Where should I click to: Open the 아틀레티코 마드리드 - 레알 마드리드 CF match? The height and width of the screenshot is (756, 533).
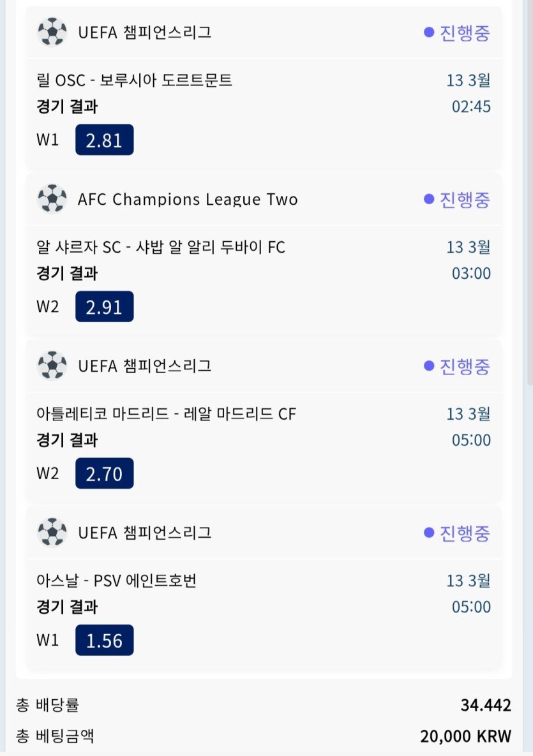[x=167, y=413]
